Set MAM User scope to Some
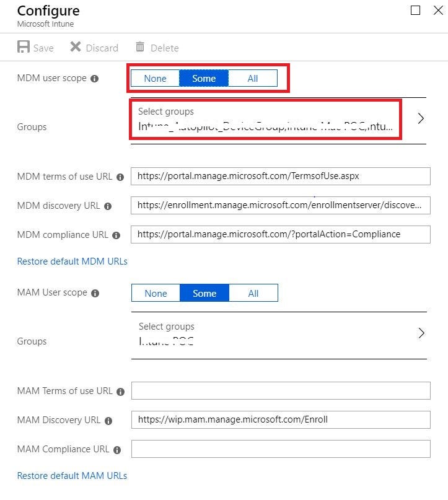 click(204, 293)
